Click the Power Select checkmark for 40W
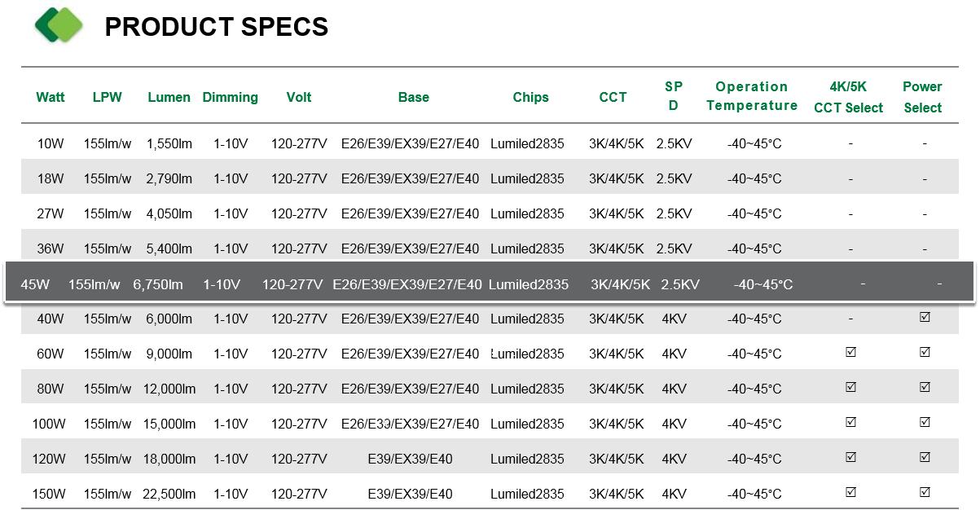 click(925, 317)
